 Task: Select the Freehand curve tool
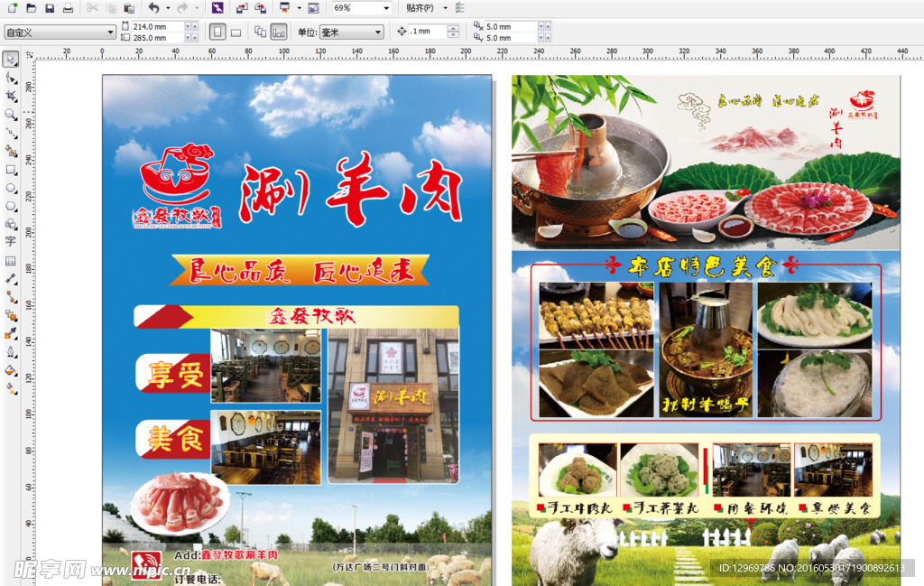tap(11, 133)
